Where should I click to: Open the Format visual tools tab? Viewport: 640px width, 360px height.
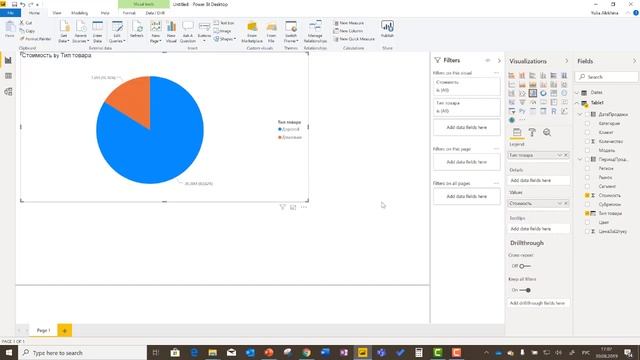[129, 13]
